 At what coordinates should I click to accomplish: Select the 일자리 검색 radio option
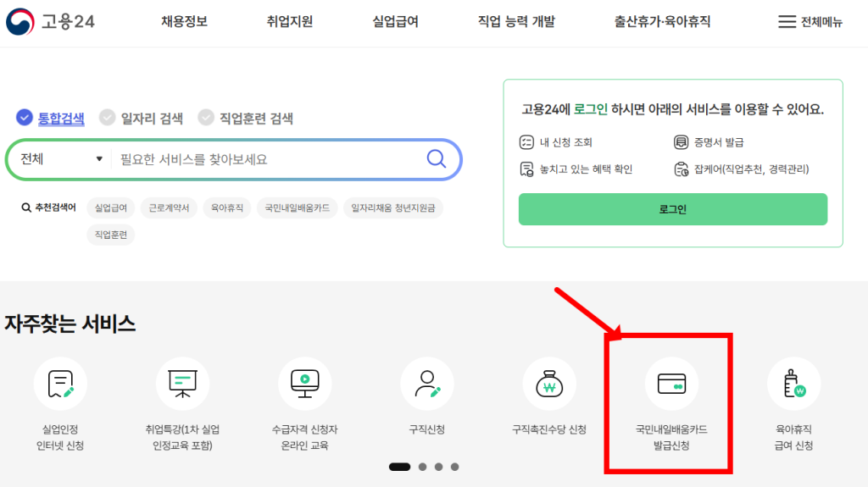pyautogui.click(x=108, y=118)
